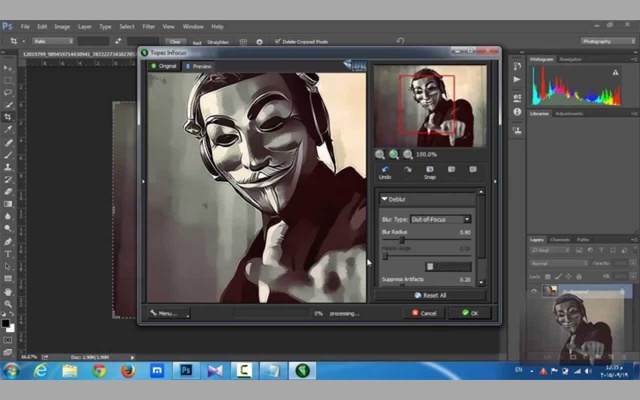Switch to the Original view
The image size is (640, 400).
(x=163, y=66)
